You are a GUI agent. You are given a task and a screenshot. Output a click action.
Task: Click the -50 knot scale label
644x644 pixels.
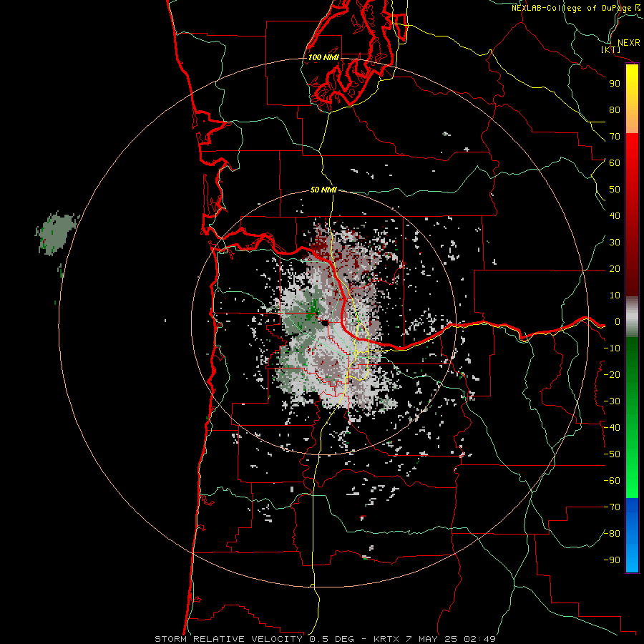612,454
